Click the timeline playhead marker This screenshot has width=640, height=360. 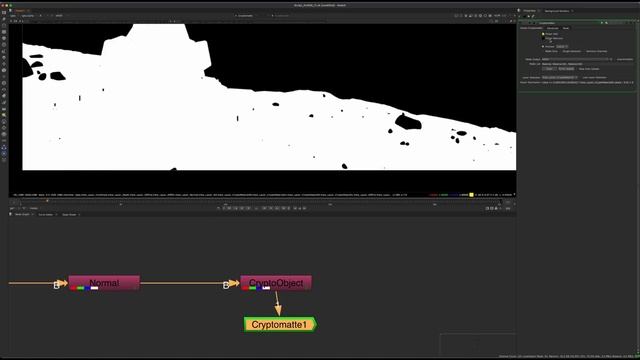coord(47,200)
